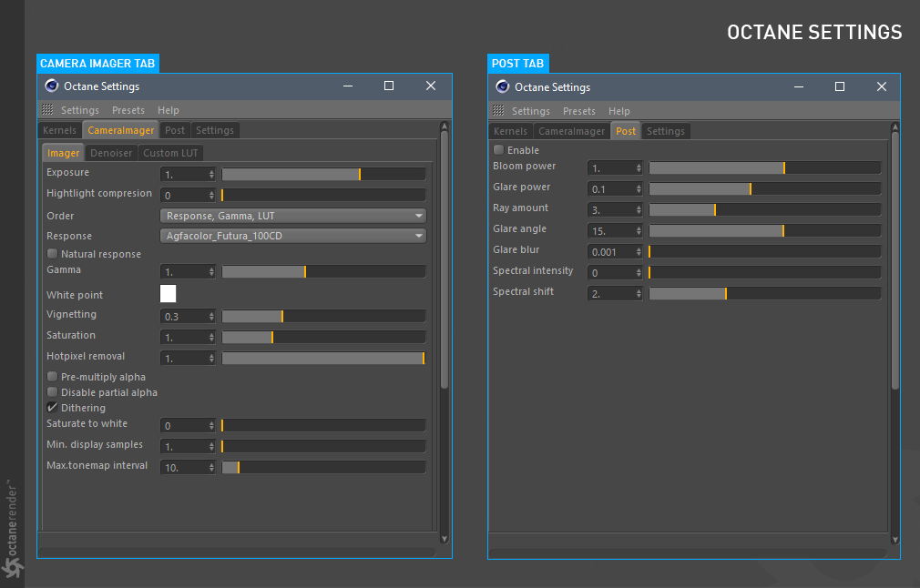Click the Ray amount stepper arrows
The image size is (920, 588).
(639, 210)
